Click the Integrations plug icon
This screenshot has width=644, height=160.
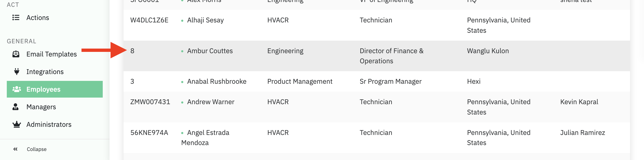point(16,72)
